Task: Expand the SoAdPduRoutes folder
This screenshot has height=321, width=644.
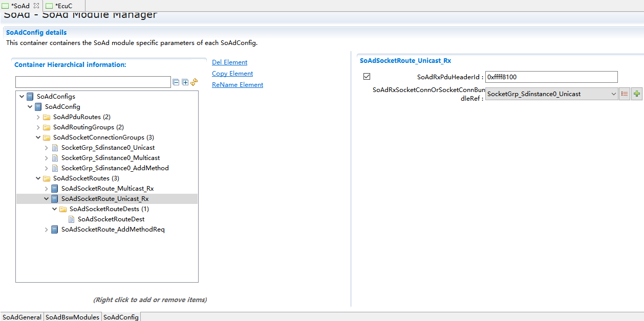Action: 38,117
